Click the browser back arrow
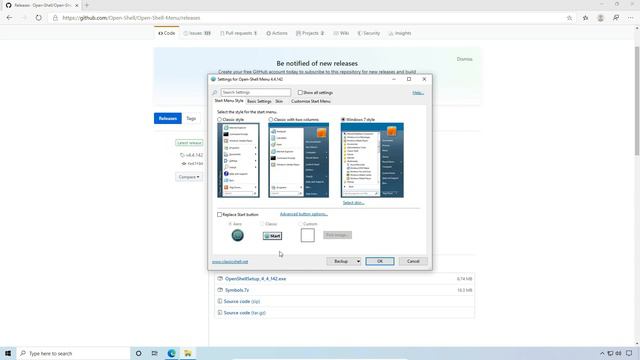 tap(9, 18)
